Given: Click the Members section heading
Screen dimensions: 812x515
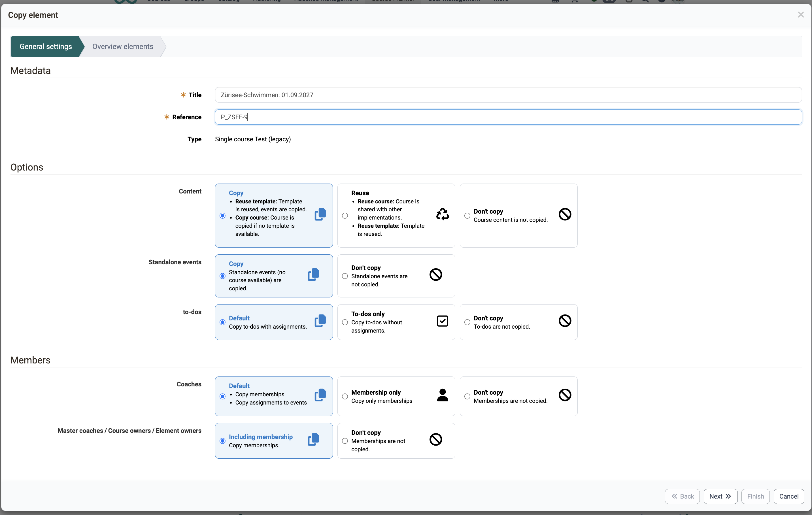Looking at the screenshot, I should 30,360.
